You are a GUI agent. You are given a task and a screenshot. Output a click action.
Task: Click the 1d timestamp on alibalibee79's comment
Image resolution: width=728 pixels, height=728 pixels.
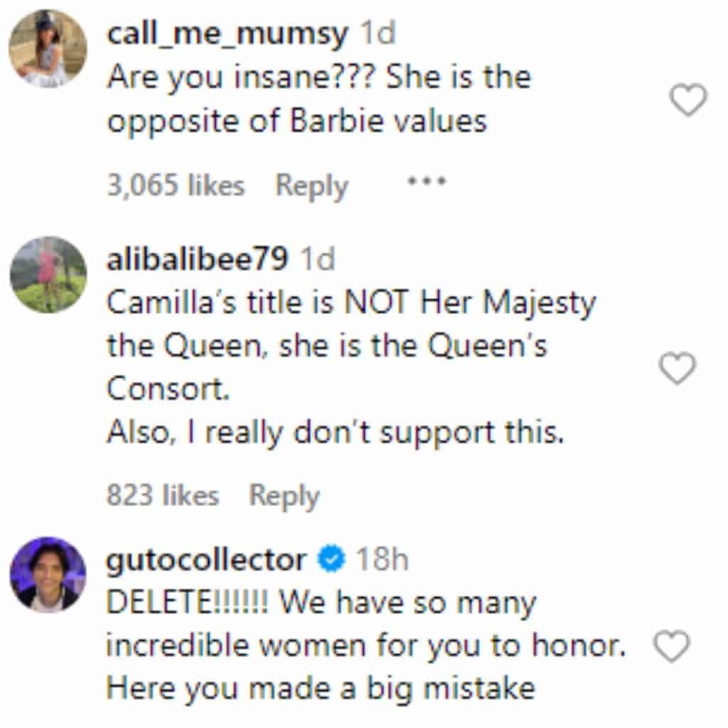pyautogui.click(x=317, y=260)
